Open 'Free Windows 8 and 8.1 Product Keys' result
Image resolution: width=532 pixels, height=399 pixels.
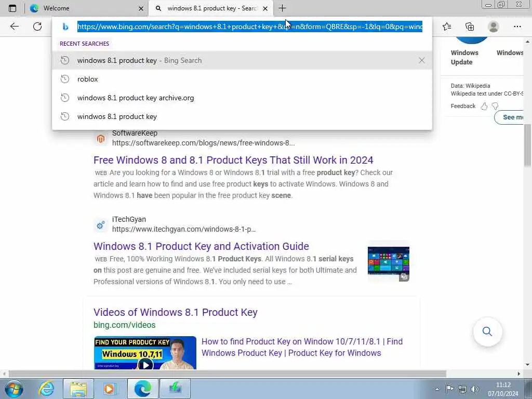(233, 160)
